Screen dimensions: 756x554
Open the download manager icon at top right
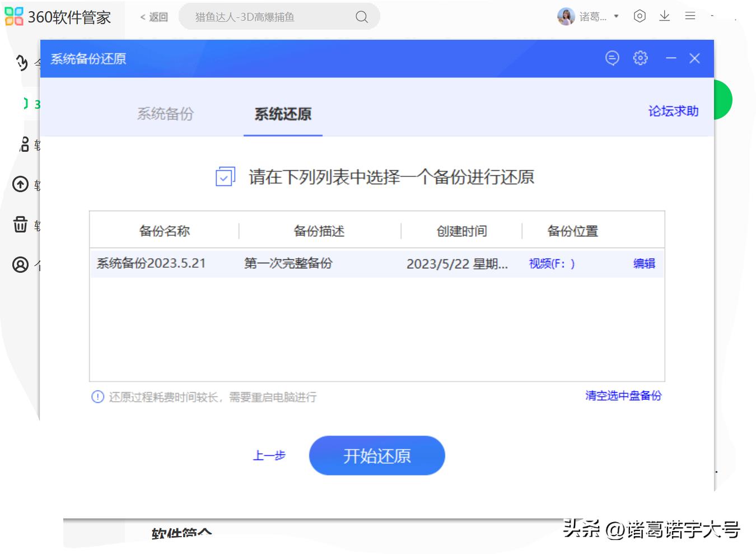tap(665, 16)
